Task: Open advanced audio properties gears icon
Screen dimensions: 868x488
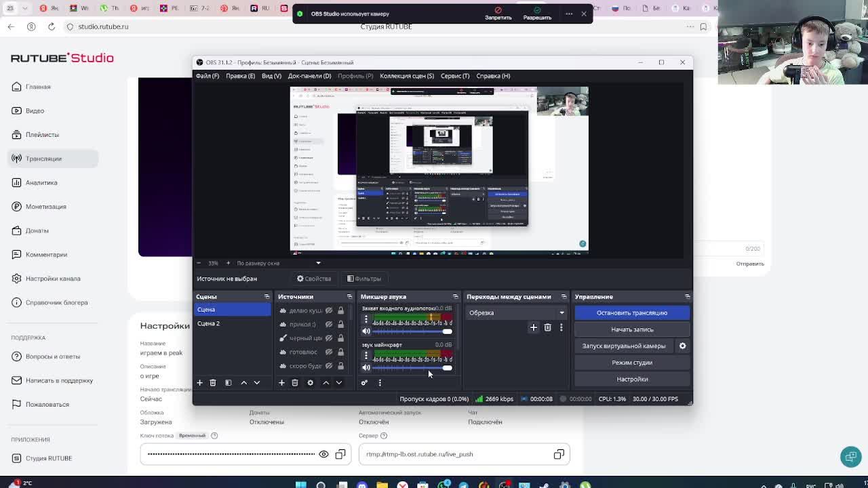Action: (x=364, y=383)
